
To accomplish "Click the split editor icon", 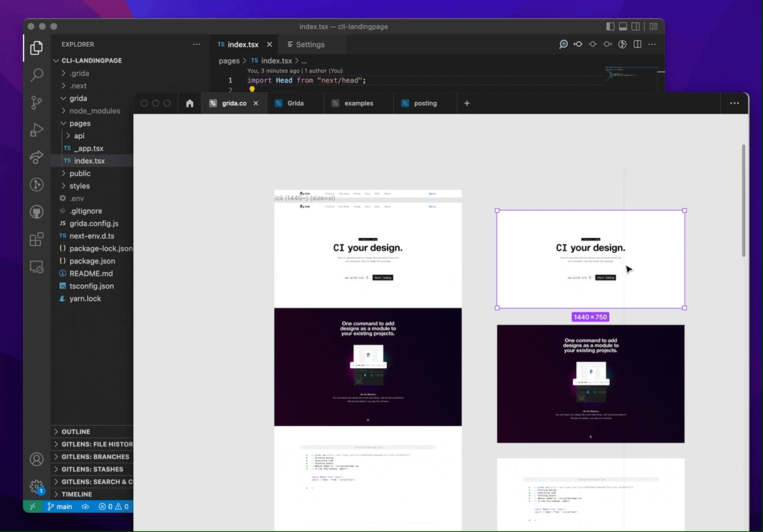I will 638,44.
